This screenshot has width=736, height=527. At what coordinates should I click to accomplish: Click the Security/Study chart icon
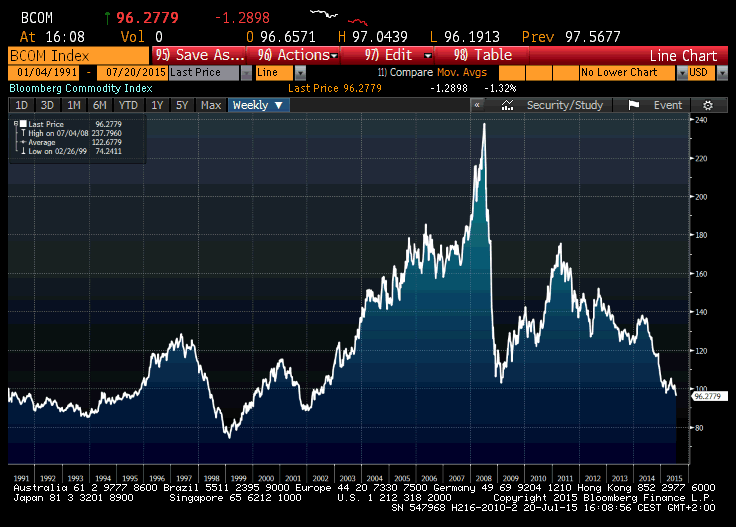[x=507, y=105]
